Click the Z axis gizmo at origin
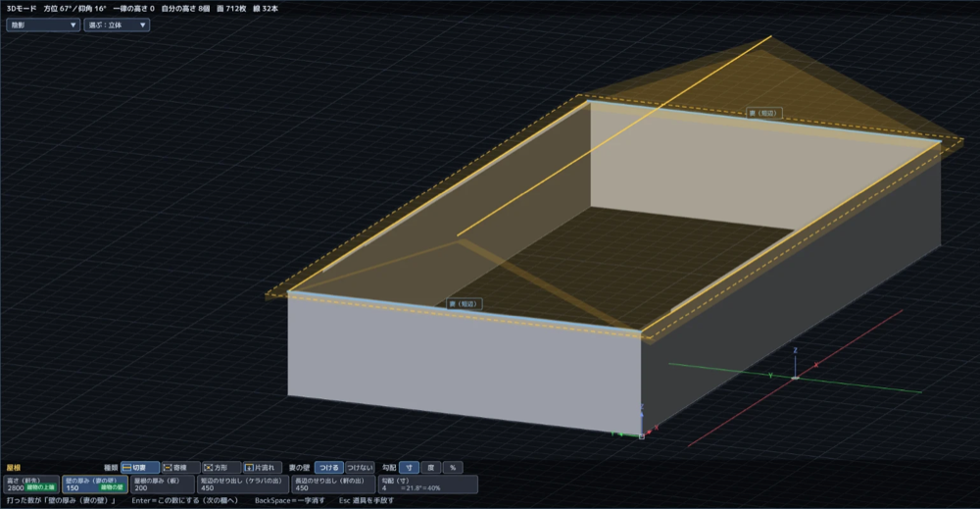 click(x=795, y=364)
